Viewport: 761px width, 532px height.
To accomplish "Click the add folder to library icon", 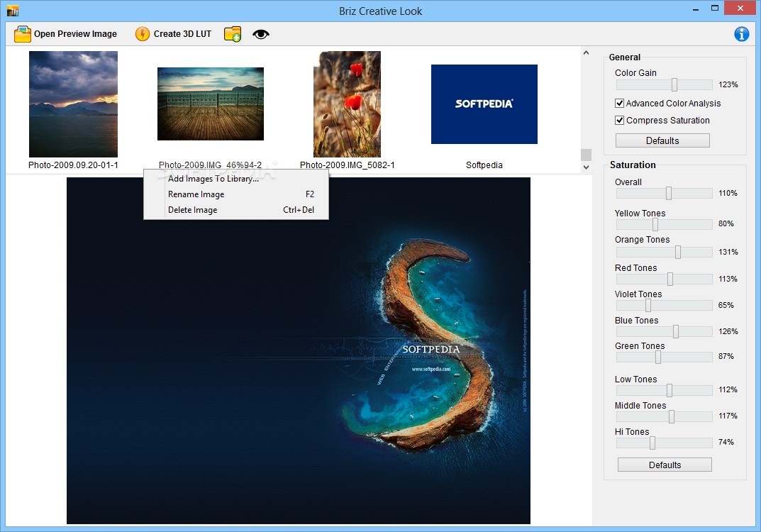I will pyautogui.click(x=233, y=34).
